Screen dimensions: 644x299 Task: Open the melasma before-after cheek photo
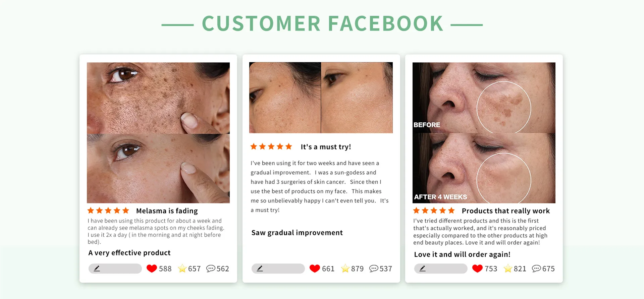(x=158, y=133)
